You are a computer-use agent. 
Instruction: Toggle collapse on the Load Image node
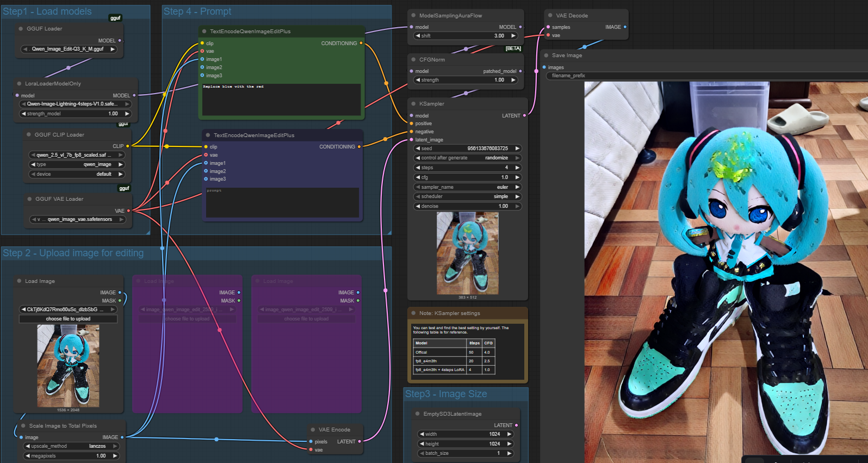[x=19, y=281]
